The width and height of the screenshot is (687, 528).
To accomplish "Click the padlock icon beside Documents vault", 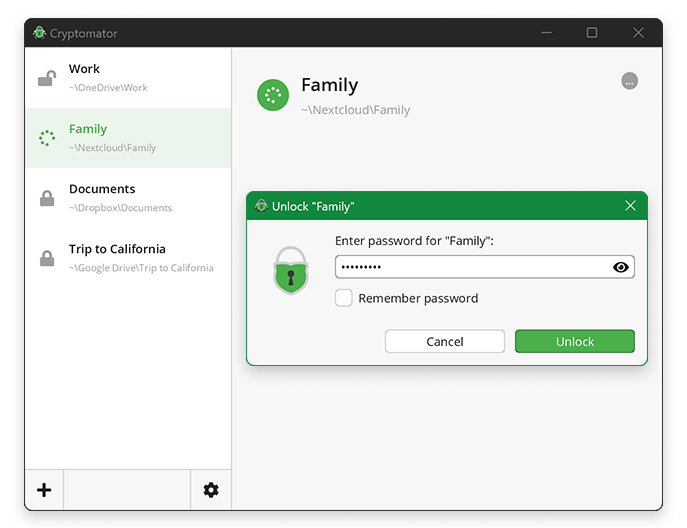I will click(x=46, y=198).
